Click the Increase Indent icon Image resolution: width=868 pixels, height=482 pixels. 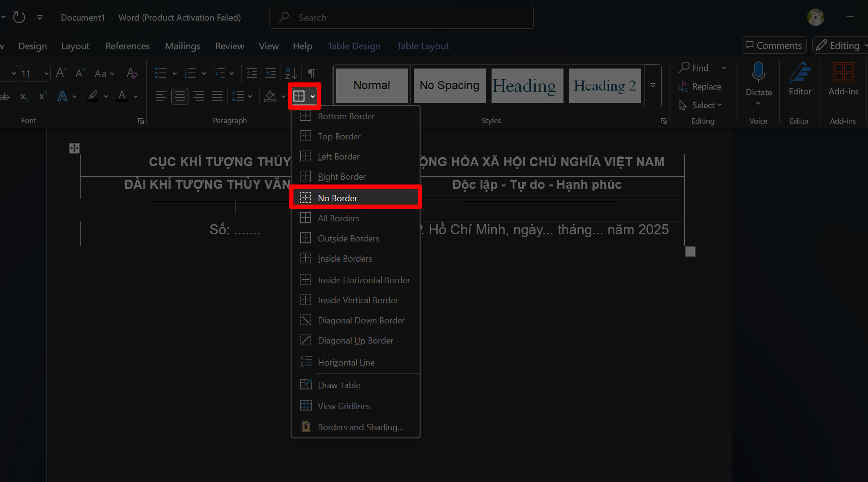tap(270, 73)
